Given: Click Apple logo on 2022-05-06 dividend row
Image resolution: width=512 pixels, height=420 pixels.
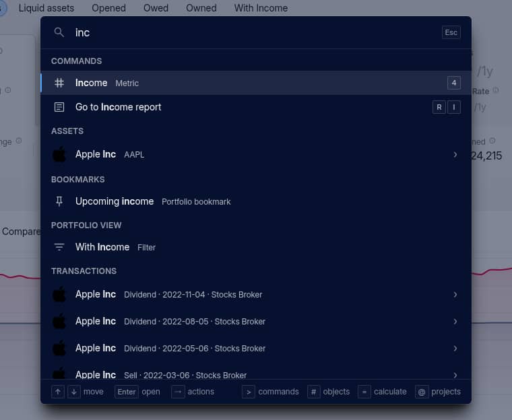Looking at the screenshot, I should [59, 348].
